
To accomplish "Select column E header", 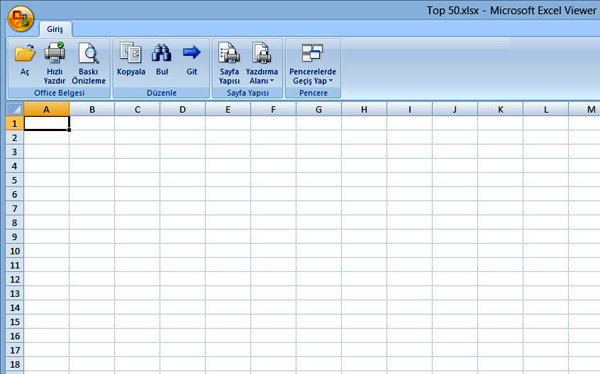I will 228,109.
